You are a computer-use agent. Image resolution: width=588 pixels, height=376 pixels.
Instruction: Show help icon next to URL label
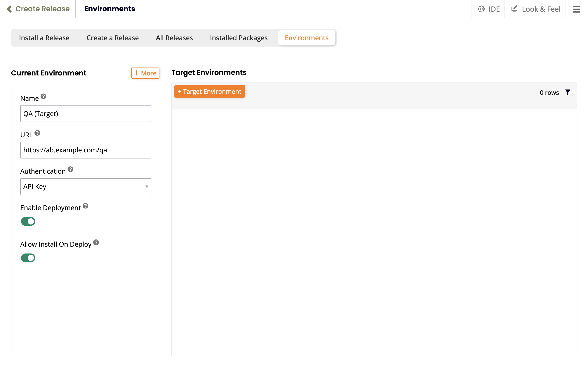[x=37, y=133]
